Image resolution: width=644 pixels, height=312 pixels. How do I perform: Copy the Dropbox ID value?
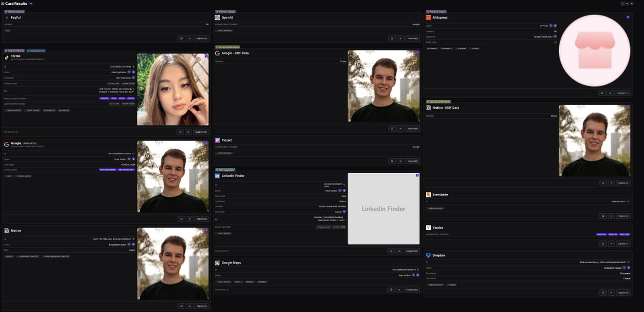[x=628, y=262]
